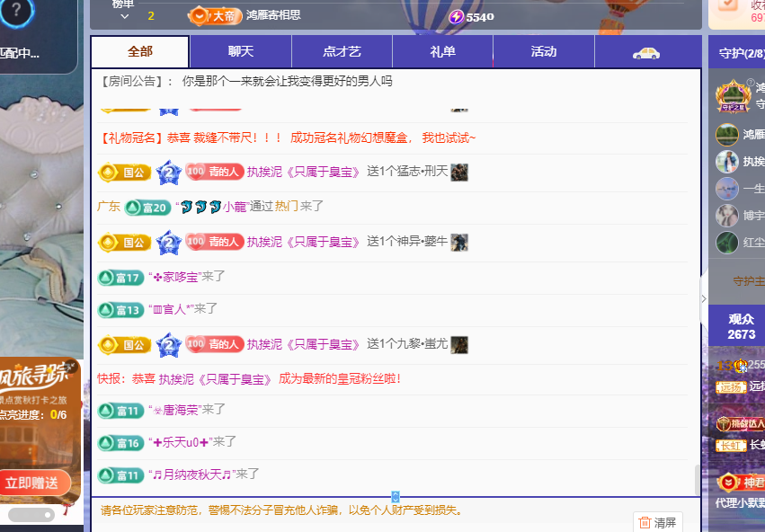Image resolution: width=765 pixels, height=532 pixels.
Task: Click guardian avatar beside 红尘
Action: click(727, 243)
